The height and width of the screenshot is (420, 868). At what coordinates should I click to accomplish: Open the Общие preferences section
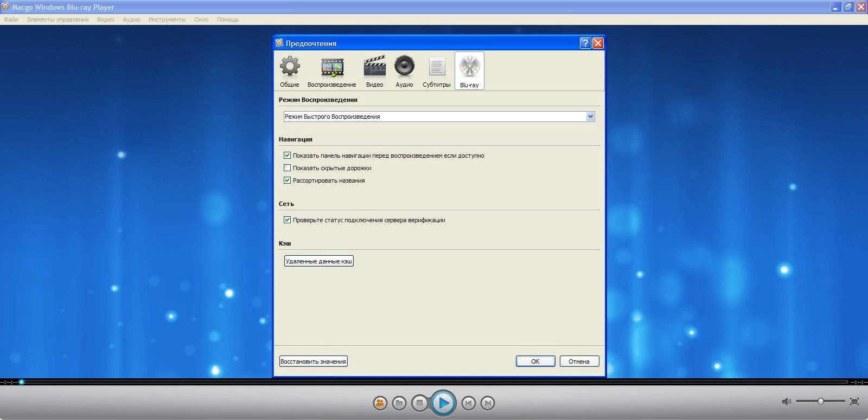tap(290, 71)
